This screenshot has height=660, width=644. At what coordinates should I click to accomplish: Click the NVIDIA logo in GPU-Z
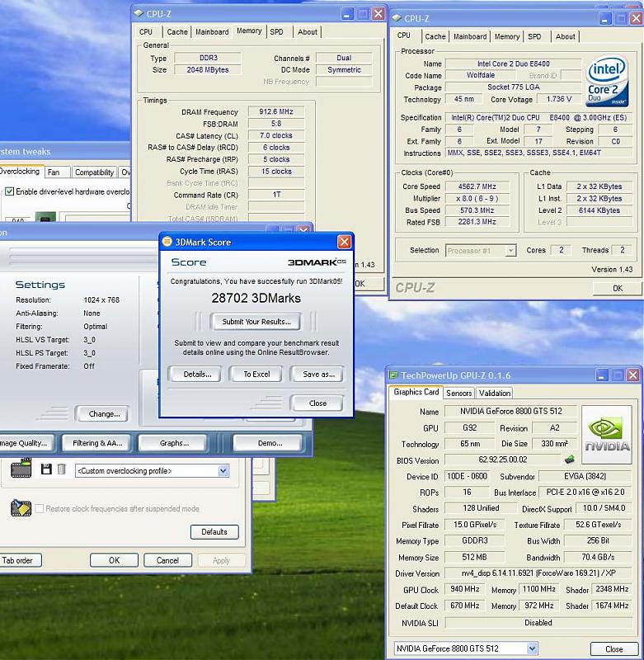[x=607, y=435]
